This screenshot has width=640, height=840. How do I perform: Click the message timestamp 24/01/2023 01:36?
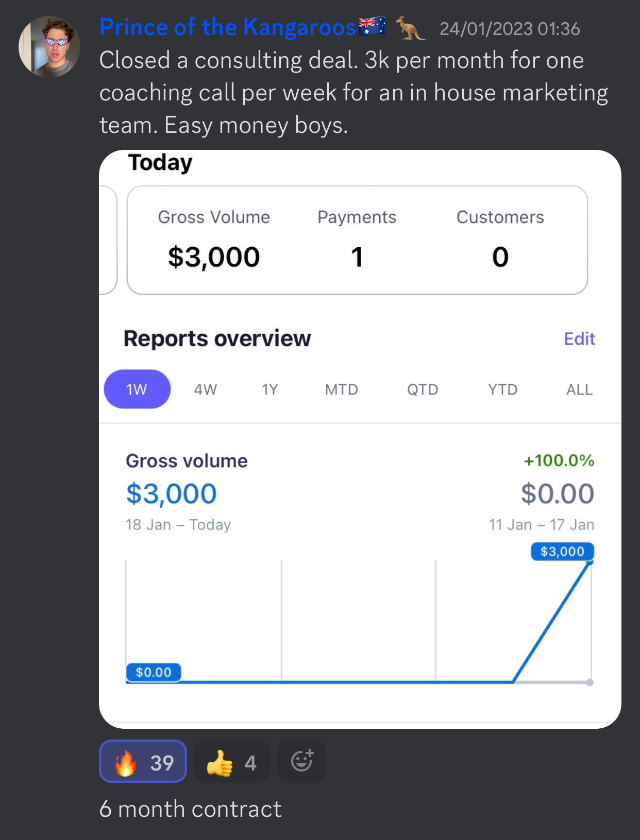click(x=510, y=29)
